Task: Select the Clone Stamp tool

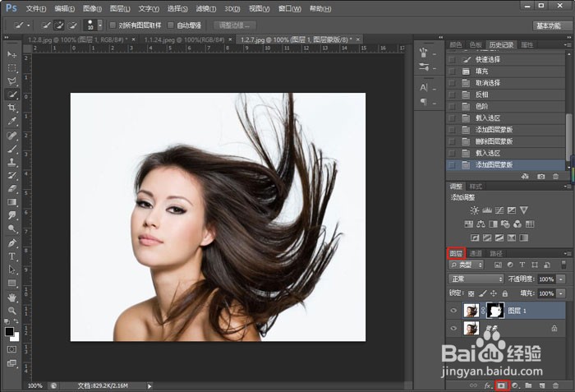Action: pos(11,162)
